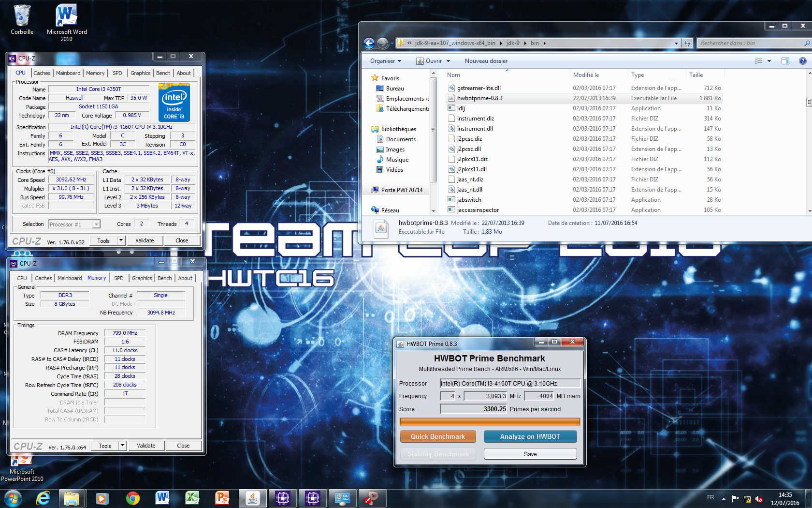Select Bureau in Explorer favorites
Image resolution: width=812 pixels, height=508 pixels.
395,89
